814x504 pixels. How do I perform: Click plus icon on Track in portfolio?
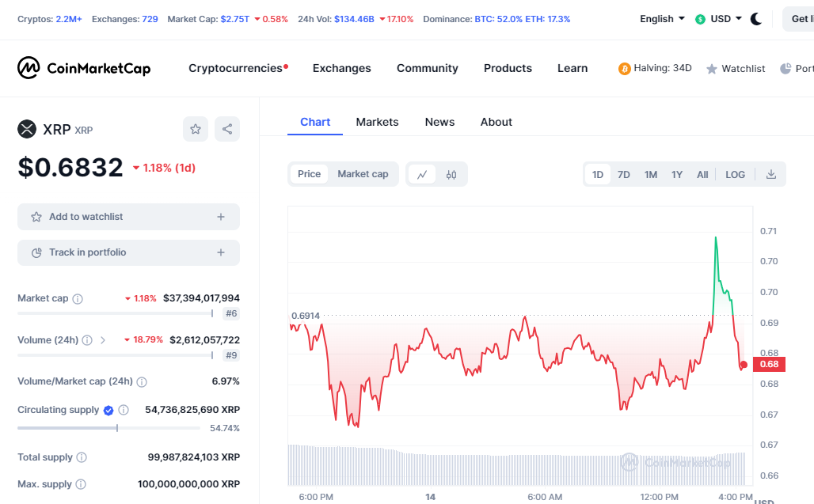pos(221,252)
